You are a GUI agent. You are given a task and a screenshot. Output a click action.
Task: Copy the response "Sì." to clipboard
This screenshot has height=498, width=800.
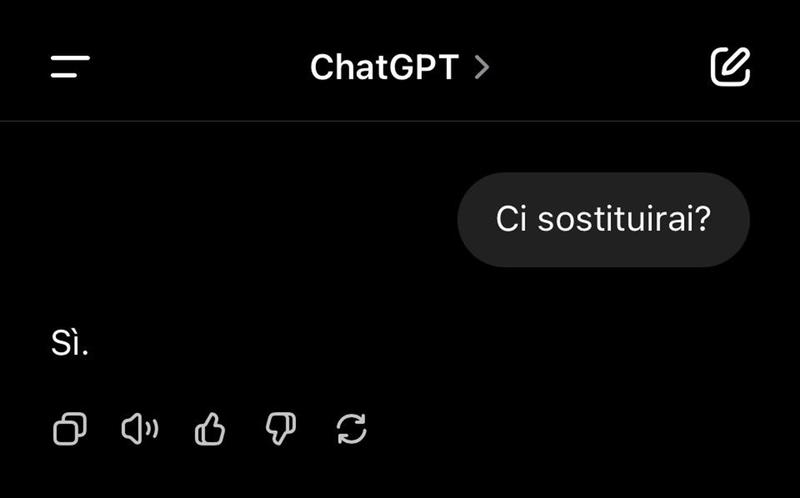70,429
